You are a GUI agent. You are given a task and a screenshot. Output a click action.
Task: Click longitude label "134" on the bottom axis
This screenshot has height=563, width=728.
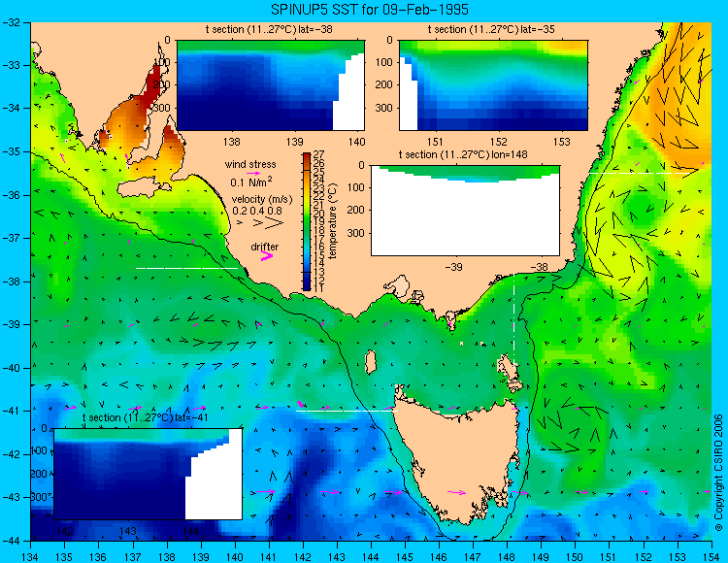pyautogui.click(x=31, y=557)
